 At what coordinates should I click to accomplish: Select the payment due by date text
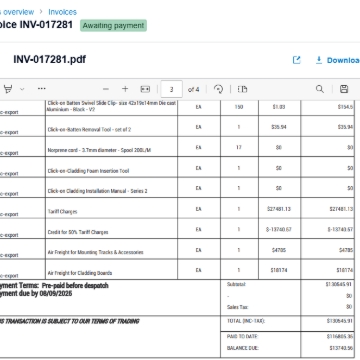point(36,294)
